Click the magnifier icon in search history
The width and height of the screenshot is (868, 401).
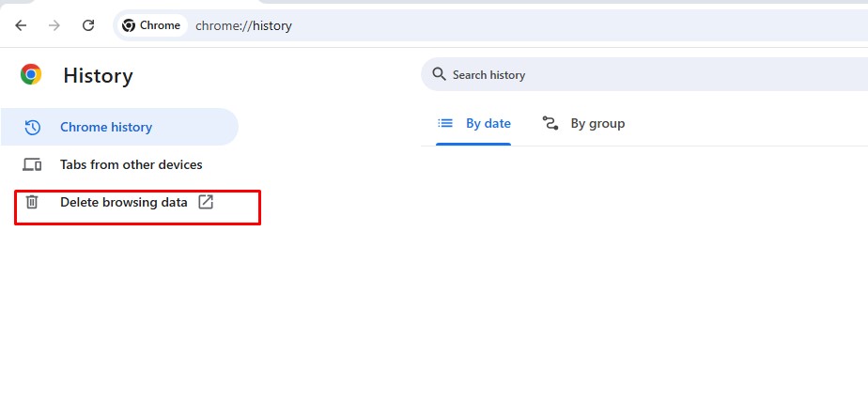[x=439, y=74]
